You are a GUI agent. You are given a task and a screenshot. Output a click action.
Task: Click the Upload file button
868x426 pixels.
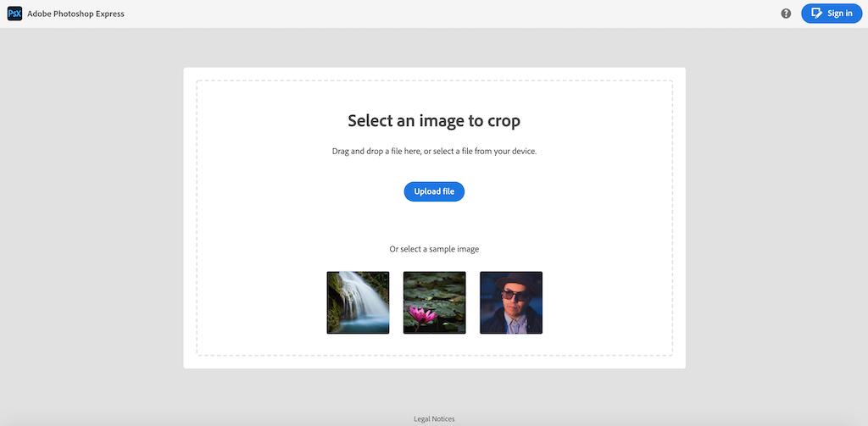point(434,191)
